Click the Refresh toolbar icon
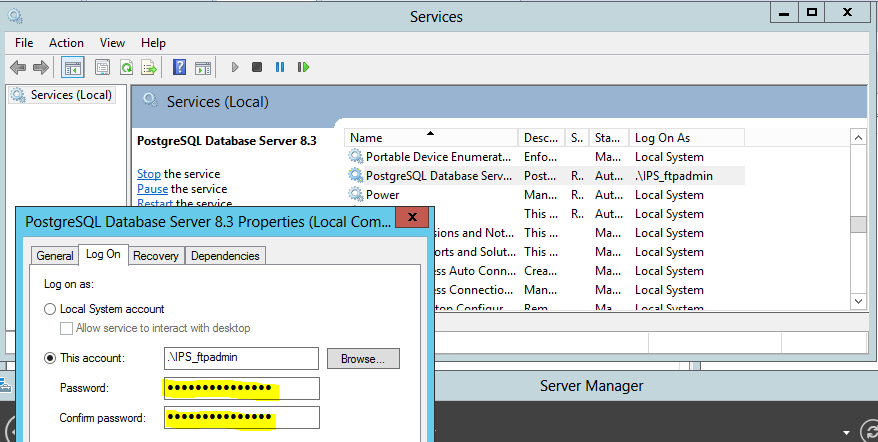The height and width of the screenshot is (442, 878). click(126, 67)
